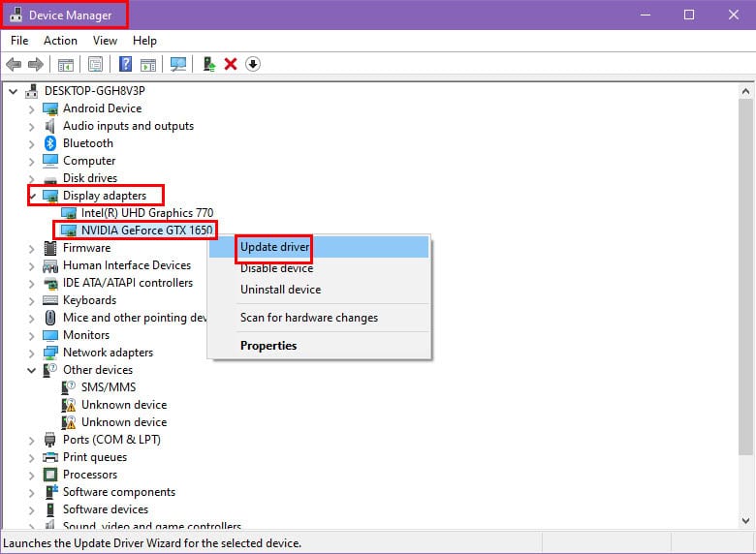Click the Audio inputs and outputs speaker icon

click(49, 126)
